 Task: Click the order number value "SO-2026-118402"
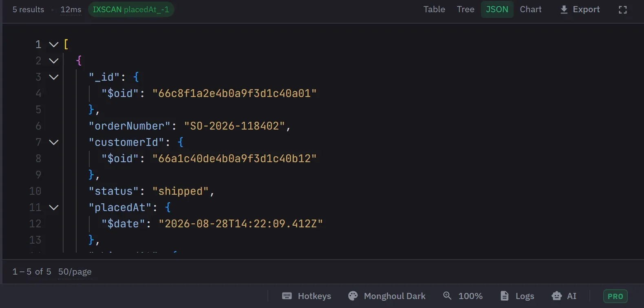[234, 126]
